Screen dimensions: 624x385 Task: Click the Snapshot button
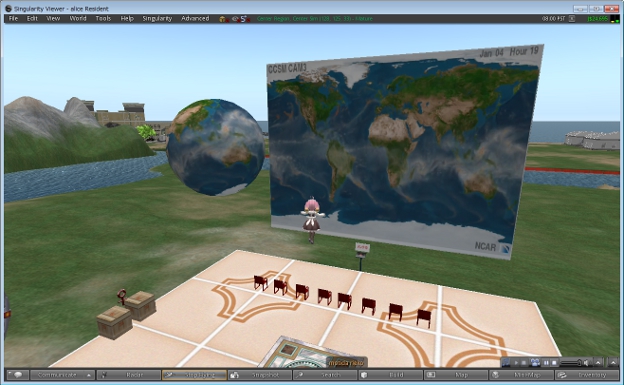260,375
